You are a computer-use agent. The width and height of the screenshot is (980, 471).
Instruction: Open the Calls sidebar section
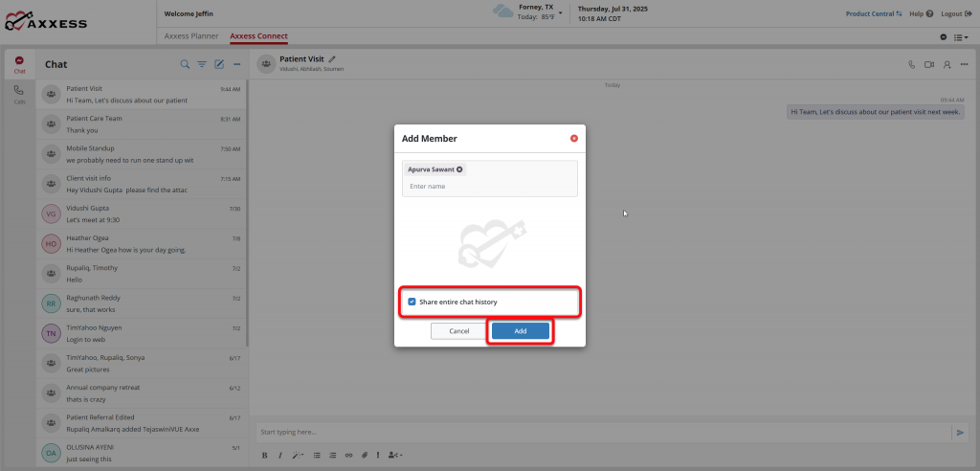point(19,93)
